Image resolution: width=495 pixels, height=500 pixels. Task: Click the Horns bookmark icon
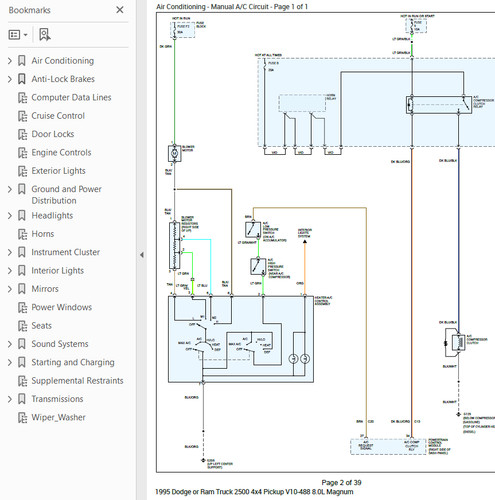(22, 234)
